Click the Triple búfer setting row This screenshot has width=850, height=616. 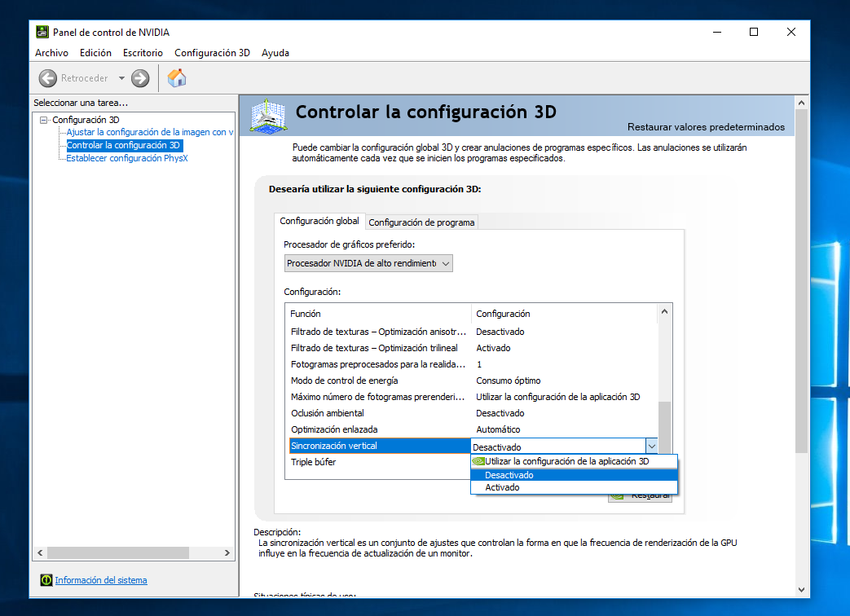[313, 462]
